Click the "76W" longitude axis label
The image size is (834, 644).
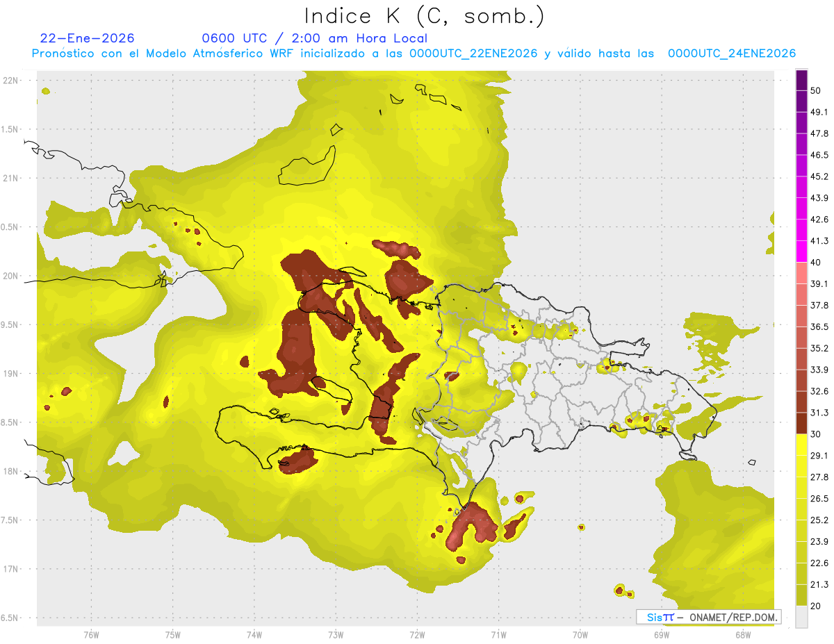(91, 634)
